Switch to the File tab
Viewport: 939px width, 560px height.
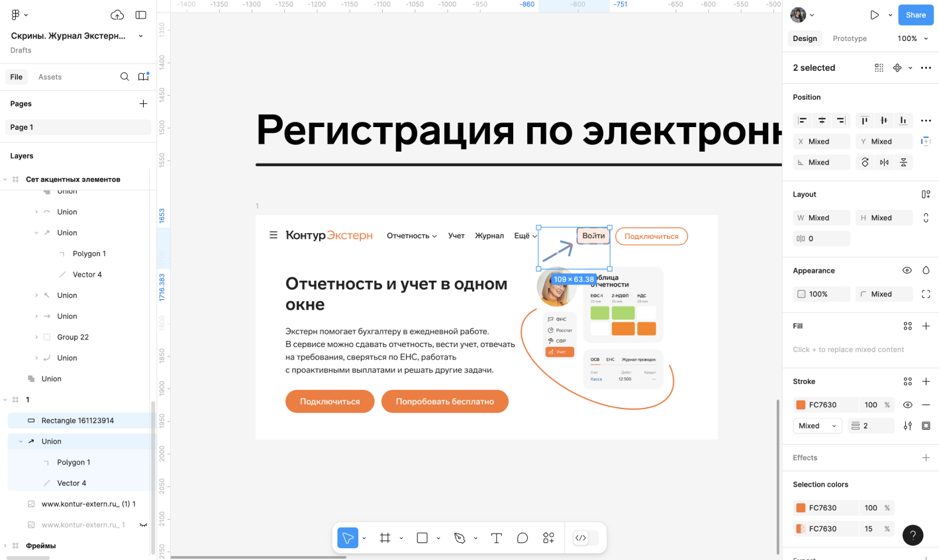(x=17, y=77)
